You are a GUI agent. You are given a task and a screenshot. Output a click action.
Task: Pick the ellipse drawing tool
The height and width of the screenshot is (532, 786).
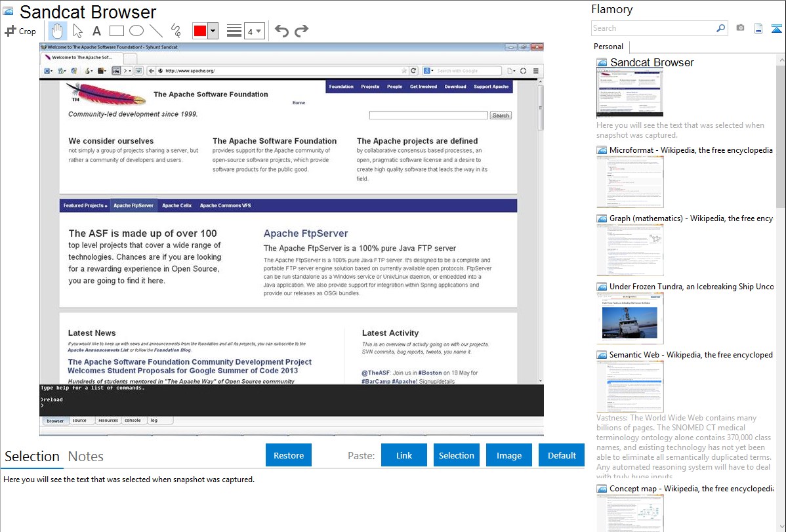pos(136,31)
